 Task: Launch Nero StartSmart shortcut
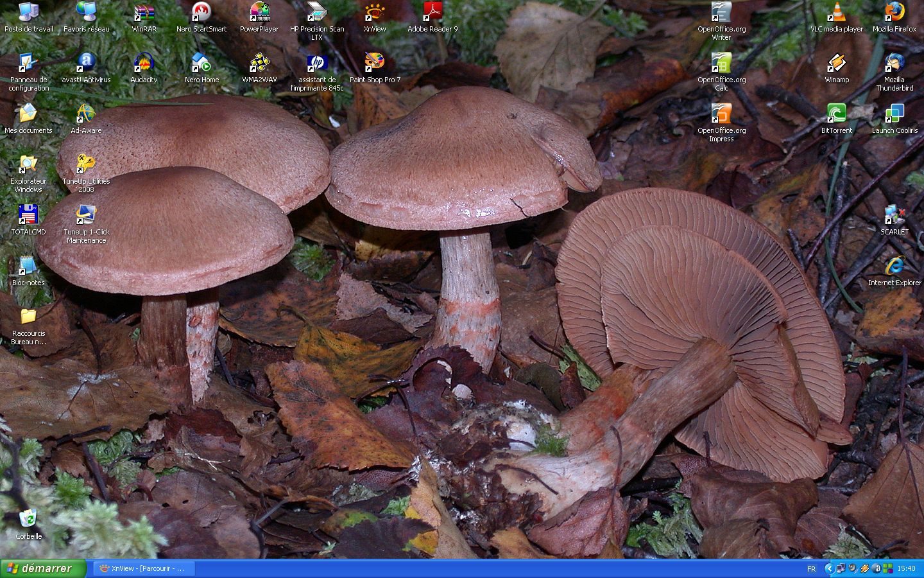[x=201, y=17]
